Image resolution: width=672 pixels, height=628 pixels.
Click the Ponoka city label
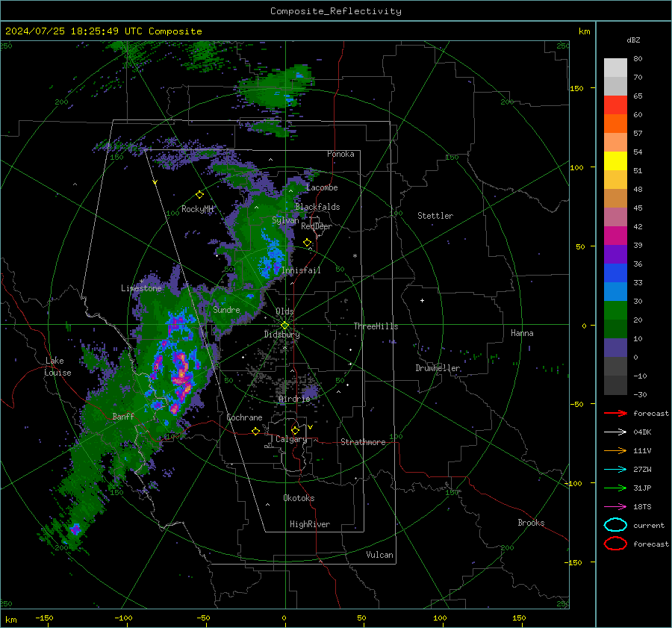click(340, 154)
